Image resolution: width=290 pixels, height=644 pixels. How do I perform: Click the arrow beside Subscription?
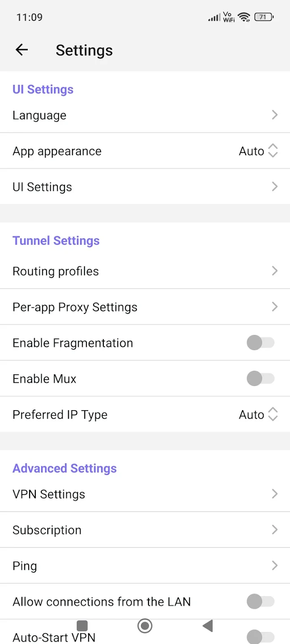click(274, 530)
